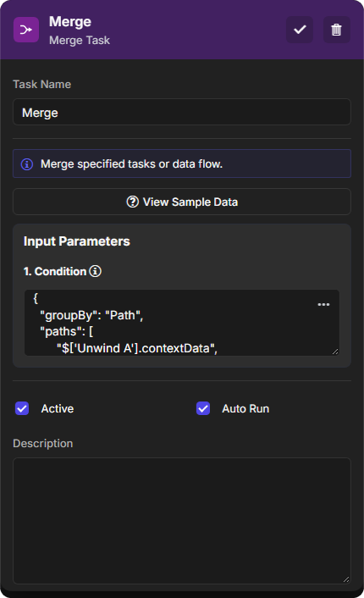Click the Condition editor resize handle
This screenshot has height=598, width=364.
coord(335,352)
